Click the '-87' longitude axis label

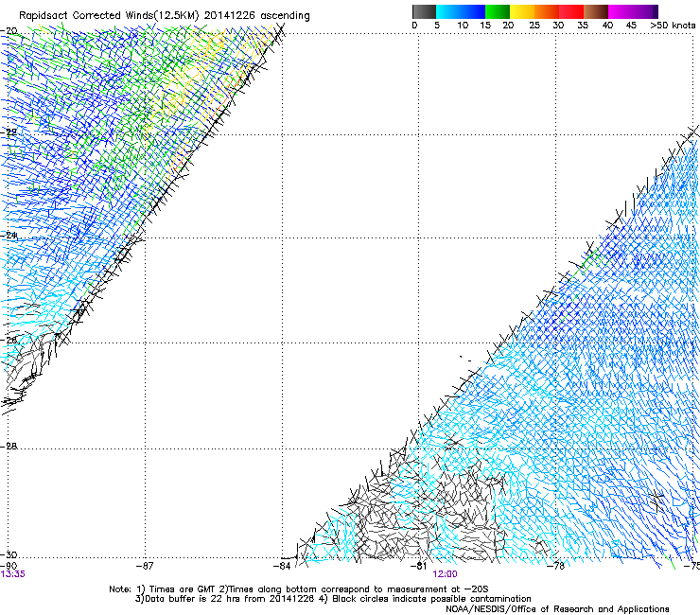[145, 566]
